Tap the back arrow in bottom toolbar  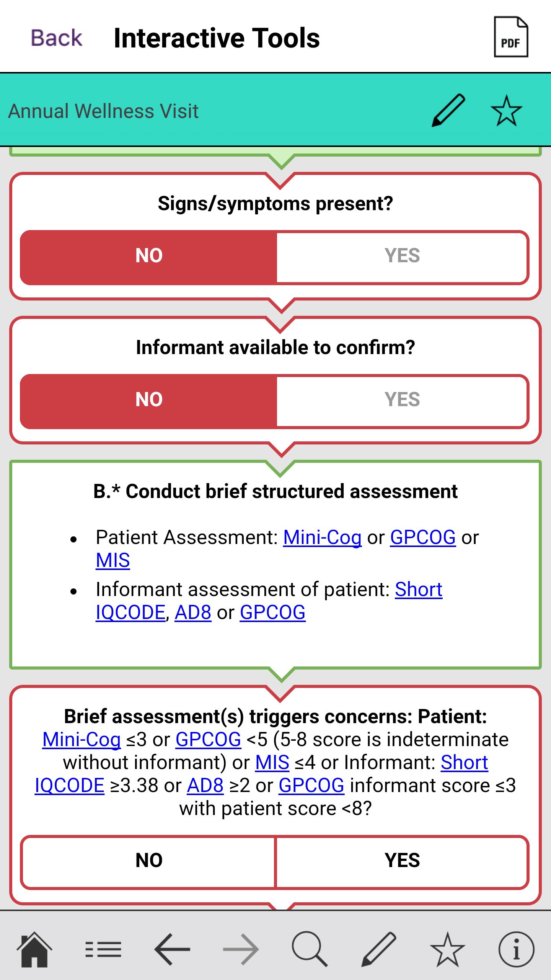[x=172, y=949]
